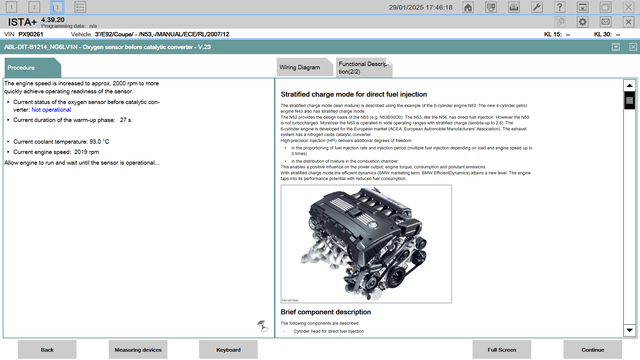Click the KL 30 status indicator

click(607, 34)
